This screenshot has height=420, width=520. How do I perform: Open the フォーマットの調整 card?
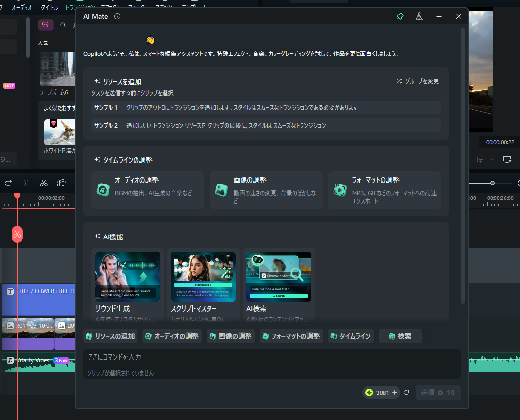pyautogui.click(x=384, y=190)
